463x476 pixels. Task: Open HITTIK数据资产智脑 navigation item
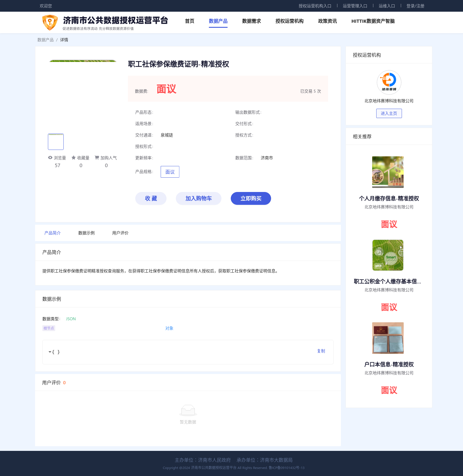tap(373, 21)
